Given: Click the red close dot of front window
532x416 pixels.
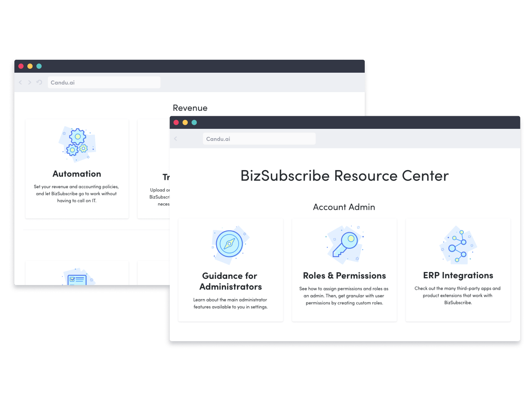Looking at the screenshot, I should tap(176, 122).
